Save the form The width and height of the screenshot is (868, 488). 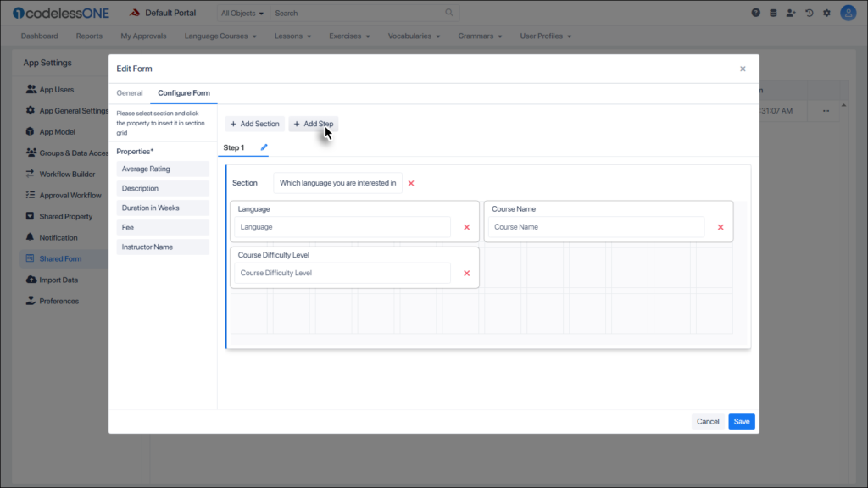741,422
